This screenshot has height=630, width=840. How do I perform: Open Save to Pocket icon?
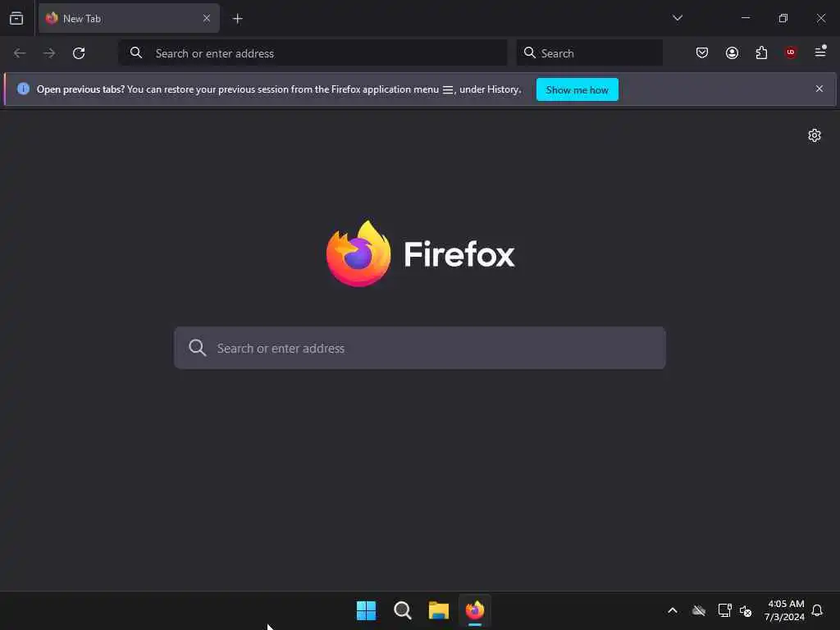pyautogui.click(x=702, y=52)
